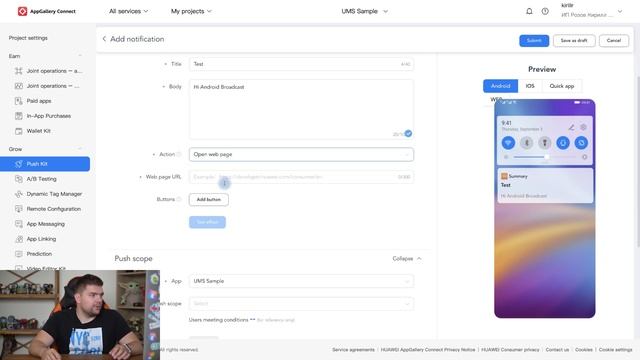Collapse the Grow sidebar section
This screenshot has height=360, width=640.
pyautogui.click(x=80, y=149)
